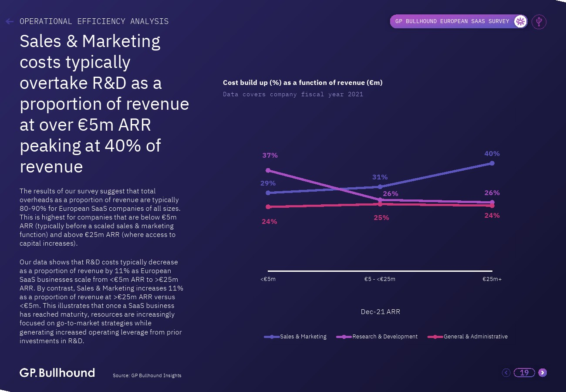Click the General & Administrative legend marker
The height and width of the screenshot is (392, 566).
tap(435, 337)
